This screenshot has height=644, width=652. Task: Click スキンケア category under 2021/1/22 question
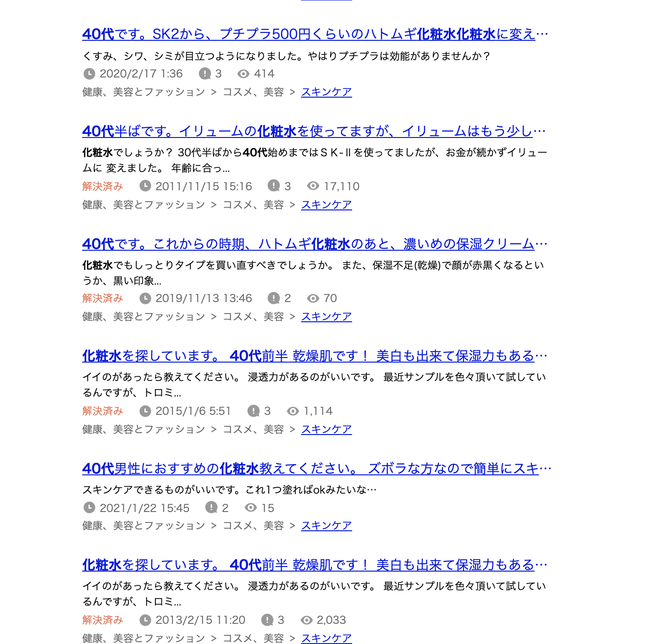pyautogui.click(x=326, y=526)
